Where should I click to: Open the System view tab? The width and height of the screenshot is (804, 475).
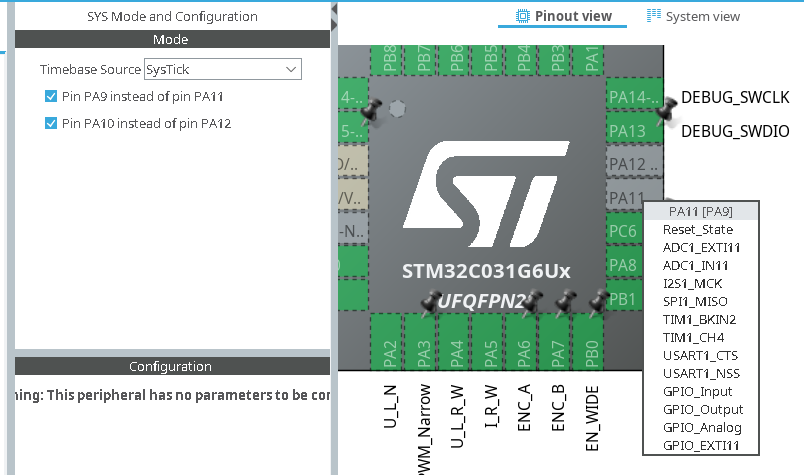point(693,16)
